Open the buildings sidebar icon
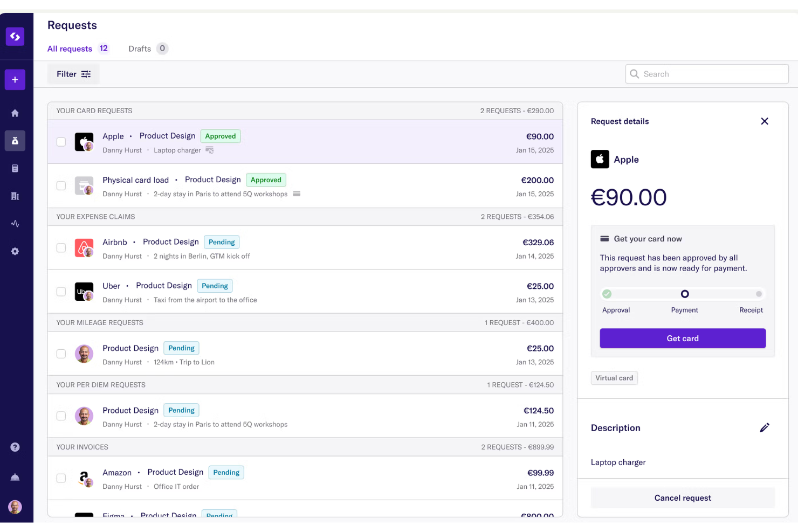798x532 pixels. 15,196
